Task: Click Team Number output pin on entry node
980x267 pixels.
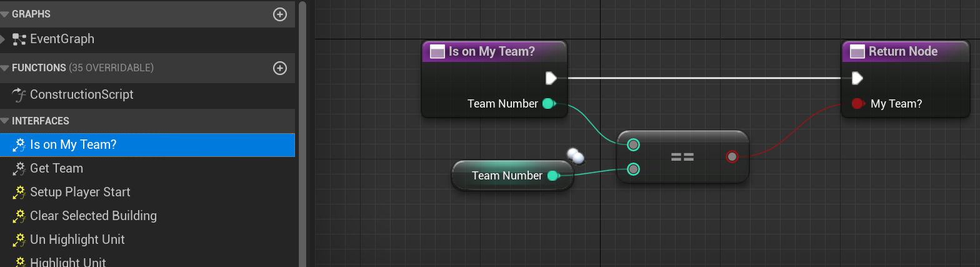Action: pos(549,104)
